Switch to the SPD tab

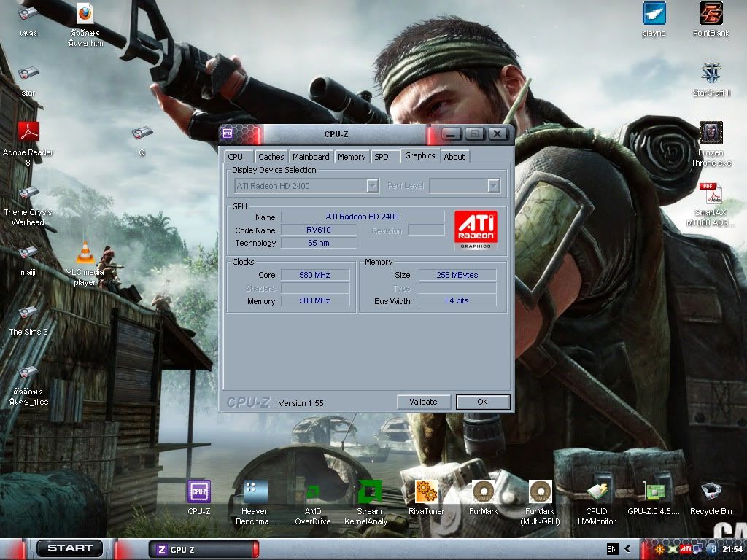point(382,157)
